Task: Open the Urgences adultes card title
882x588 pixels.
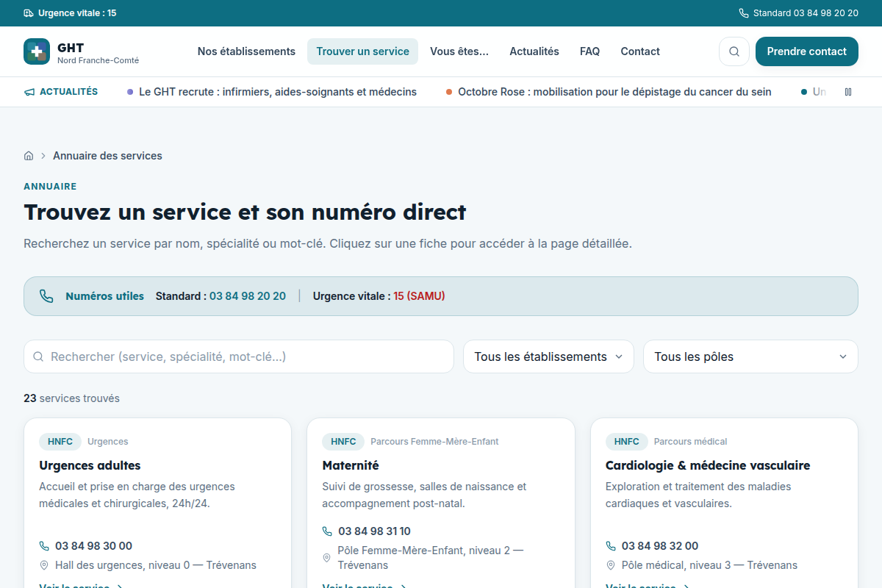Action: pos(90,465)
